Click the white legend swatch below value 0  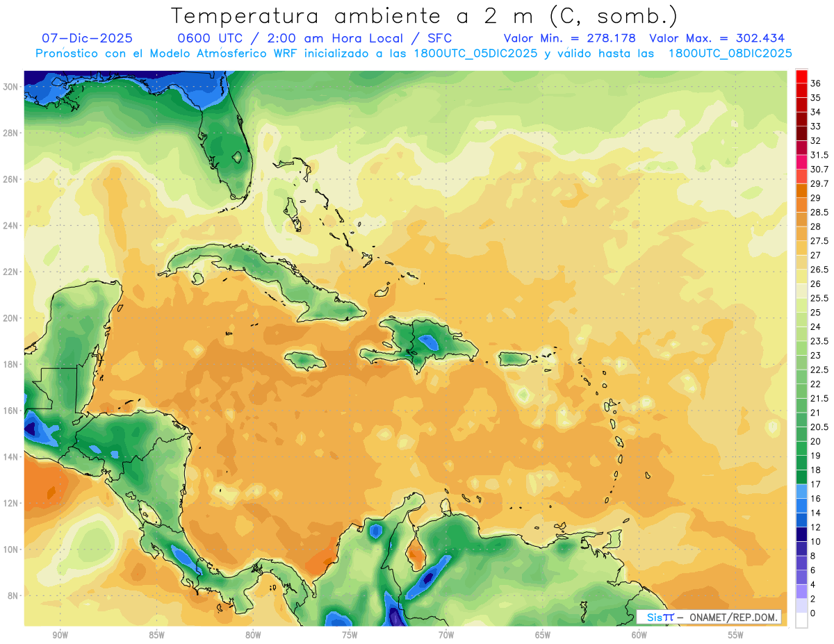801,620
